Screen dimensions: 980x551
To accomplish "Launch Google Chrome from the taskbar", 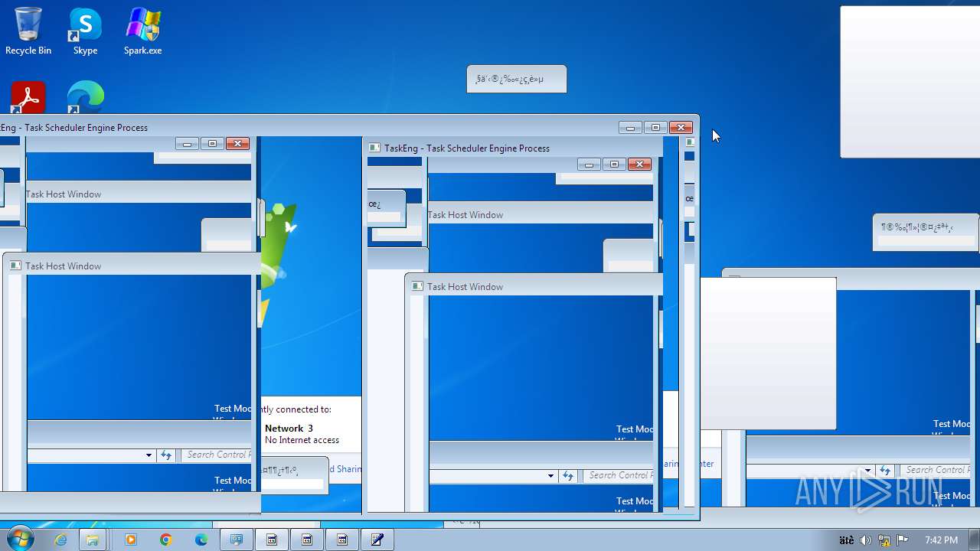I will coord(165,540).
